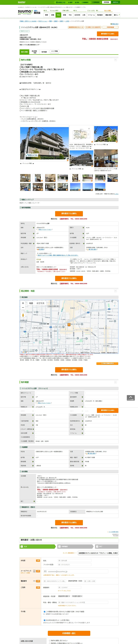
Task: Click the help icon beside 完成時期 in details table
Action: [83, 244]
